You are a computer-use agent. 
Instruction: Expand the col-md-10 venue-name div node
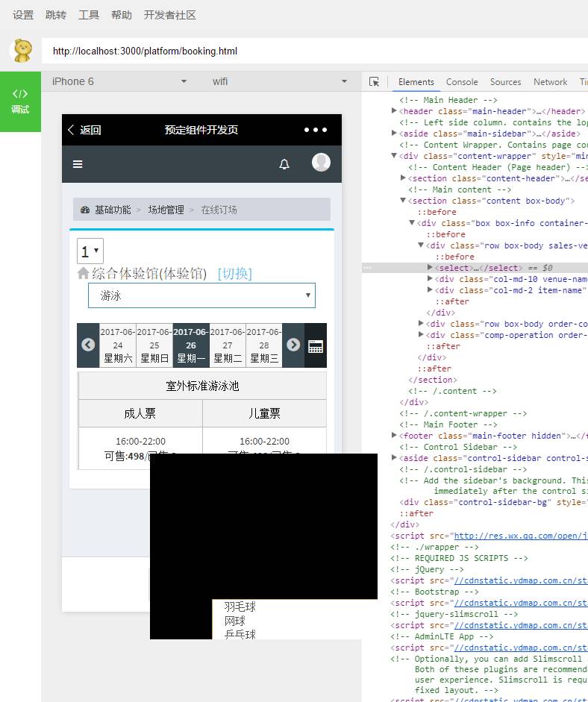(x=430, y=278)
